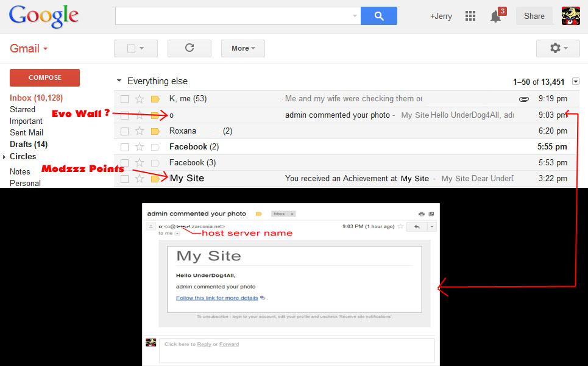Show details arrow next to 'to me'
Screen dimensions: 588x366
177,234
